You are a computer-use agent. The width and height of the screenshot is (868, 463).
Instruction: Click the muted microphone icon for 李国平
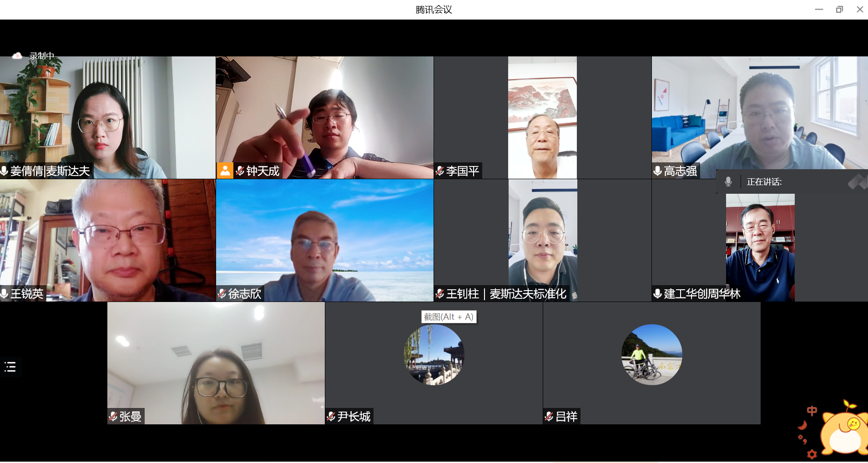pyautogui.click(x=440, y=171)
